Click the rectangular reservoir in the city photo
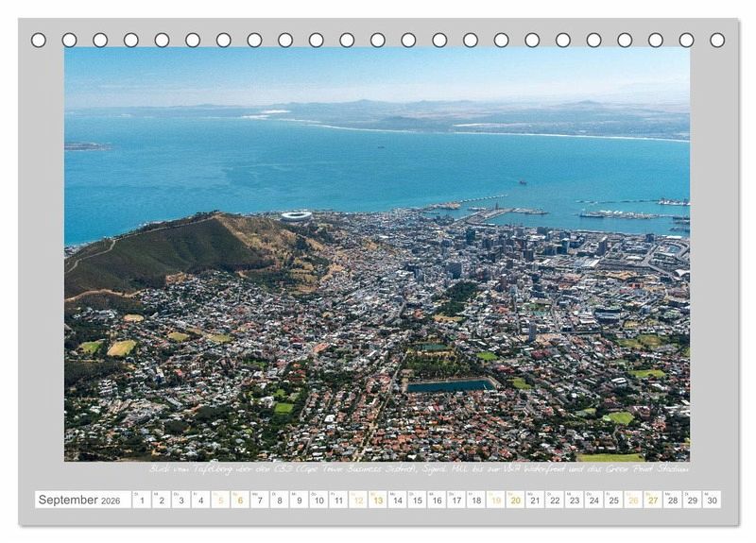 point(451,385)
